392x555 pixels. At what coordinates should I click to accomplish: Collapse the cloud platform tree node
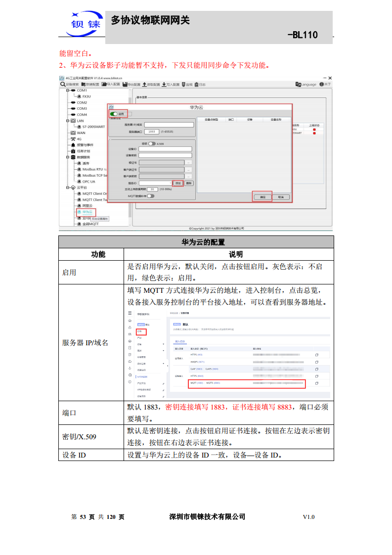point(68,187)
